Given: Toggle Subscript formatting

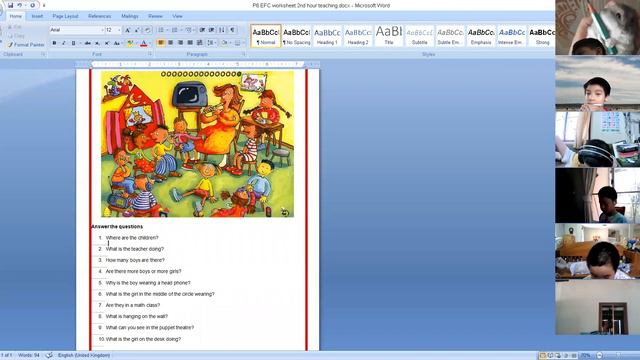Looking at the screenshot, I should 97,43.
